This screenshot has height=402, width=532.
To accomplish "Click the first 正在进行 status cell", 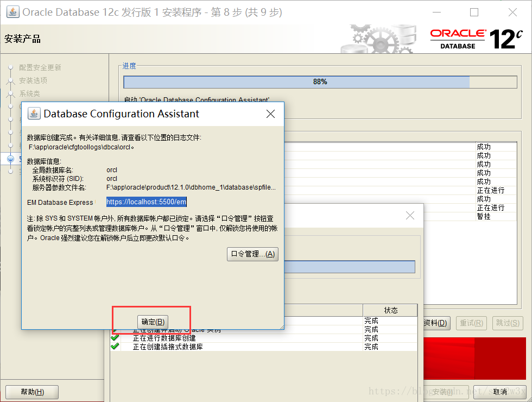I will pos(491,190).
